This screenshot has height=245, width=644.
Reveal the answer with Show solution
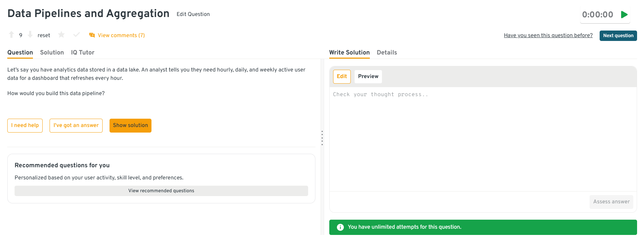coord(130,125)
